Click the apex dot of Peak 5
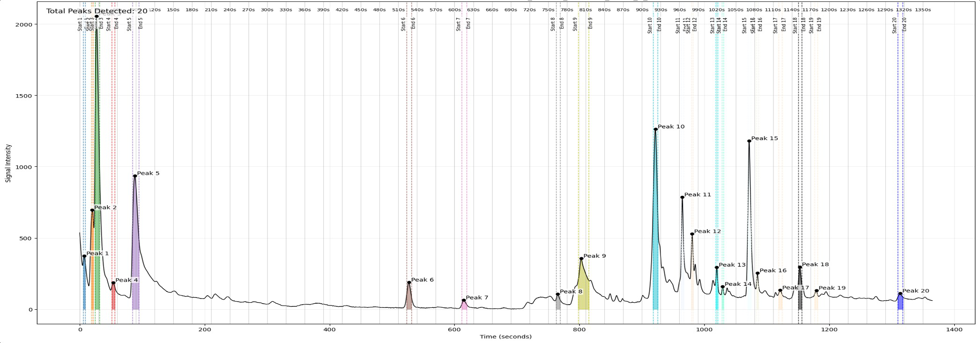The image size is (980, 343). [x=135, y=176]
